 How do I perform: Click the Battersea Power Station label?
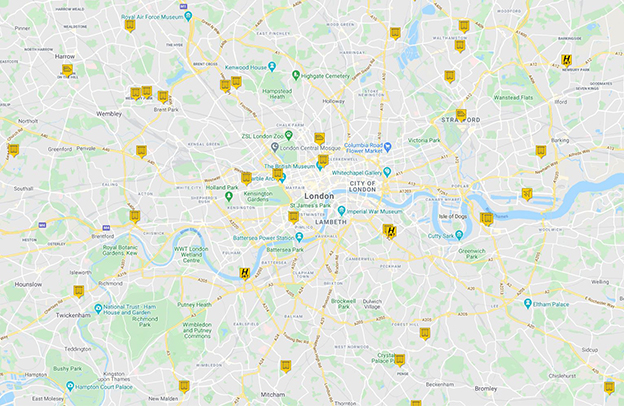pos(263,238)
